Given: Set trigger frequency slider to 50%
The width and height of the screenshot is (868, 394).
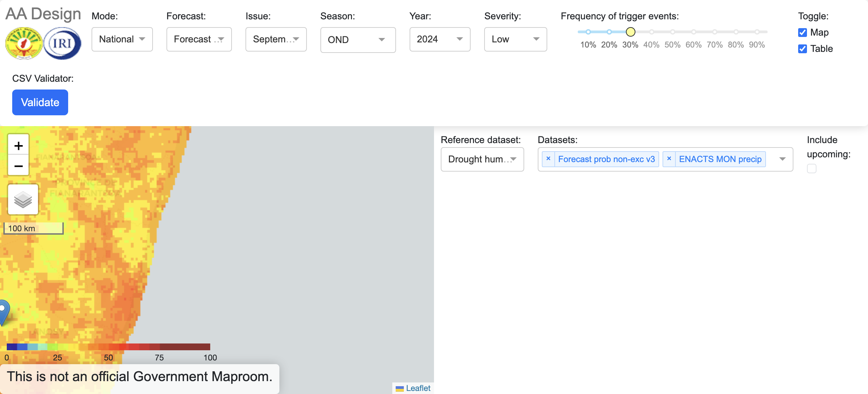Looking at the screenshot, I should click(672, 32).
